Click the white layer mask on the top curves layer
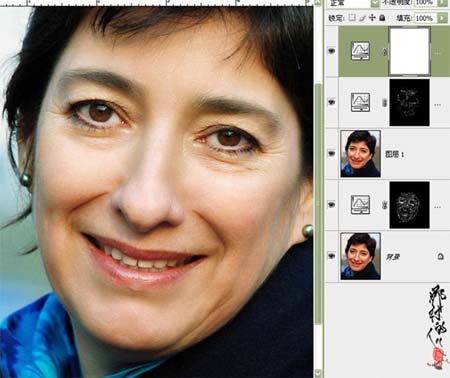Viewport: 450px width, 378px height. point(409,51)
